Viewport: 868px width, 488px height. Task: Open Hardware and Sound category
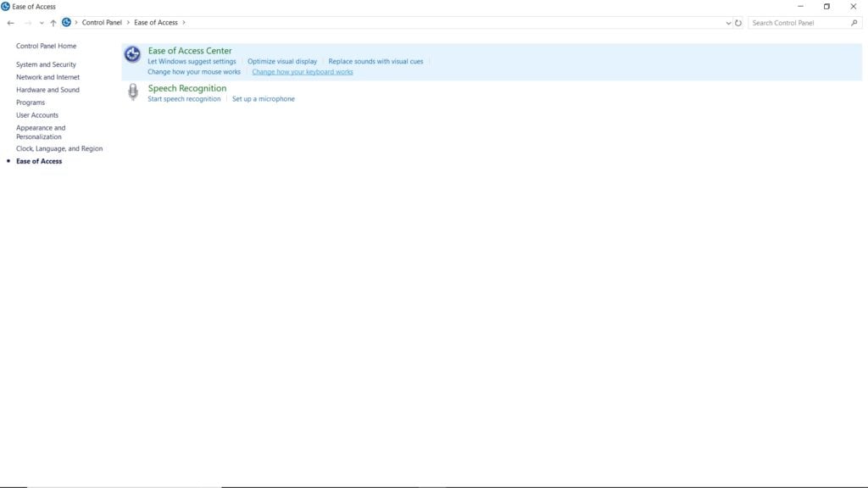47,90
